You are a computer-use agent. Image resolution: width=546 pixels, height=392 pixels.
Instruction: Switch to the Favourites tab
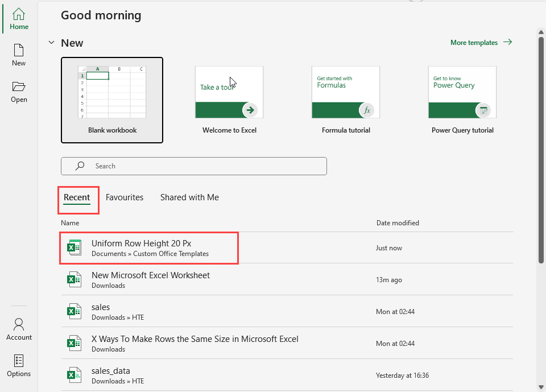coord(125,197)
